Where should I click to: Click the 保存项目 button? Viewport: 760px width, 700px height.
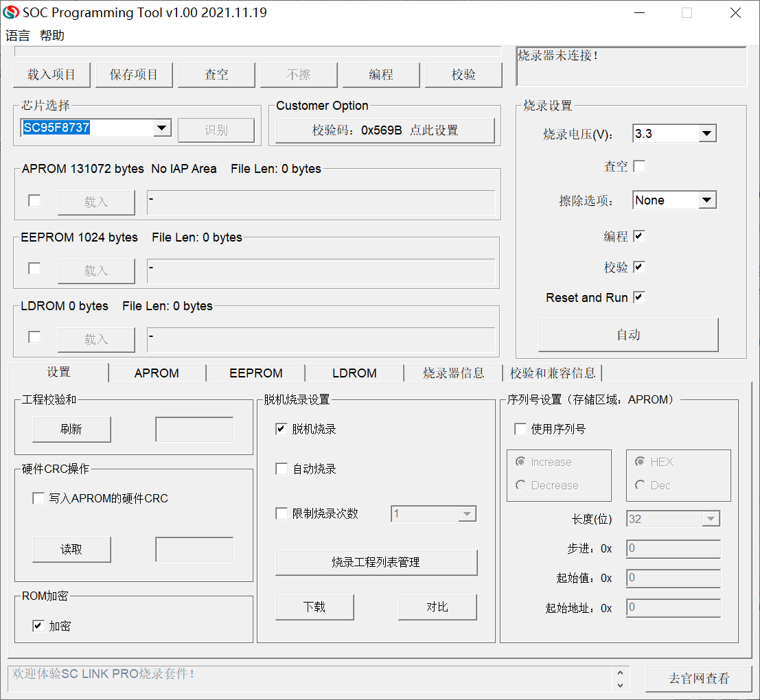point(134,75)
